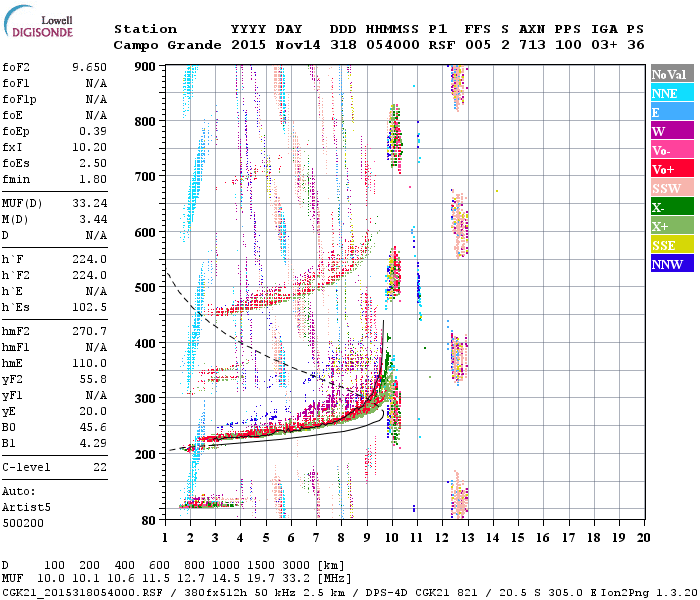Click the time 054000 in header

(x=393, y=45)
